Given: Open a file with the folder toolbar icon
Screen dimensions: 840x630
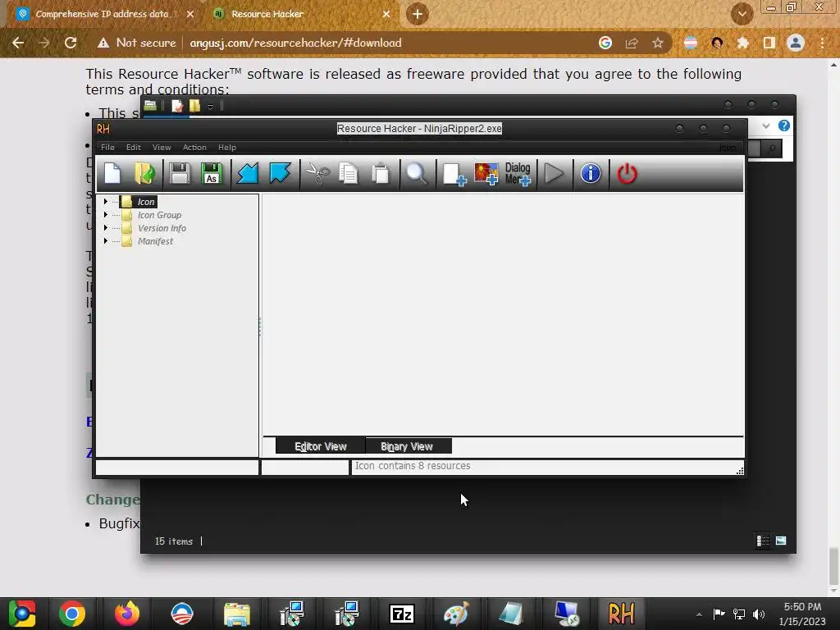Looking at the screenshot, I should pyautogui.click(x=144, y=174).
